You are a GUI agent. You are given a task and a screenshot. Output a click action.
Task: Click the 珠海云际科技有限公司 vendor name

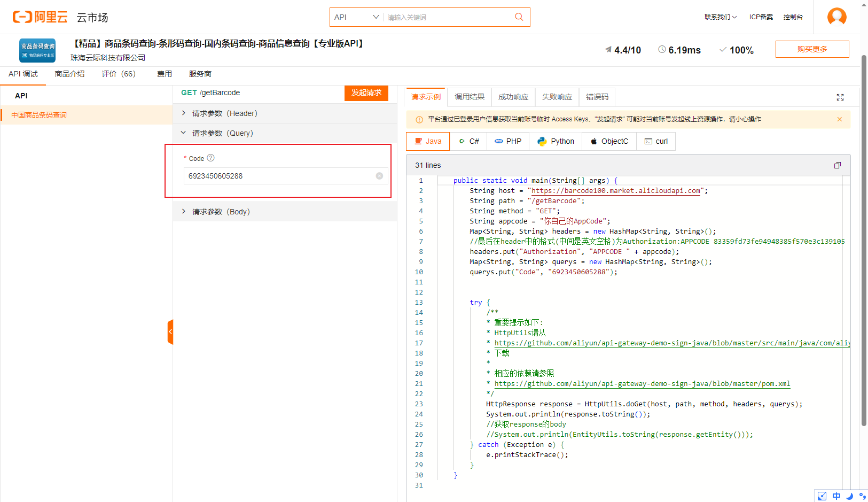[x=108, y=58]
